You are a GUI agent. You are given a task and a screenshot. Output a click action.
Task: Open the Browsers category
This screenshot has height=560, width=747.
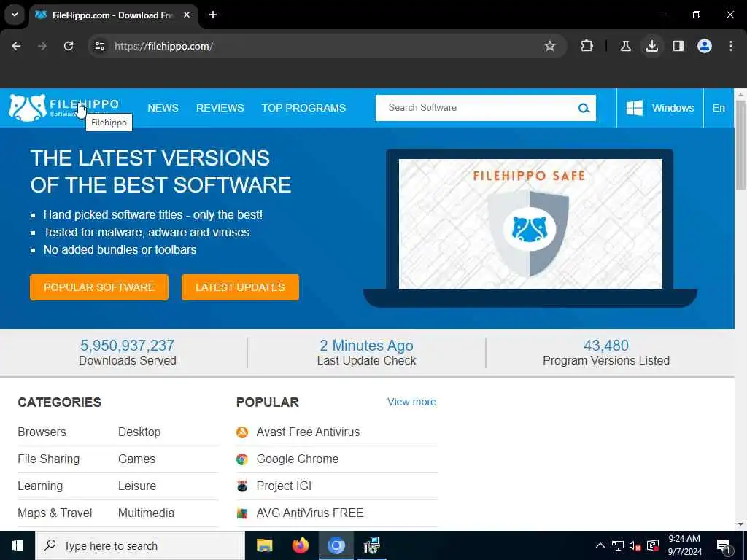tap(42, 432)
